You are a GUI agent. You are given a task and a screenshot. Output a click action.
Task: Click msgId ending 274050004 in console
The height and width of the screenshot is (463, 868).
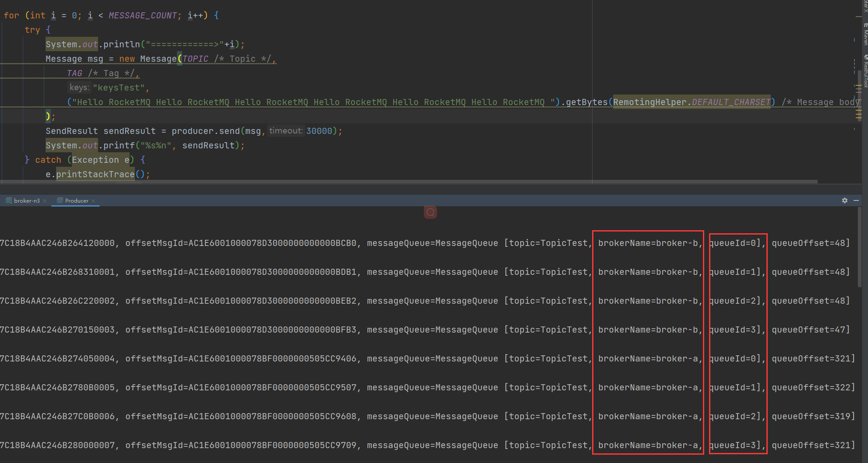coord(57,358)
